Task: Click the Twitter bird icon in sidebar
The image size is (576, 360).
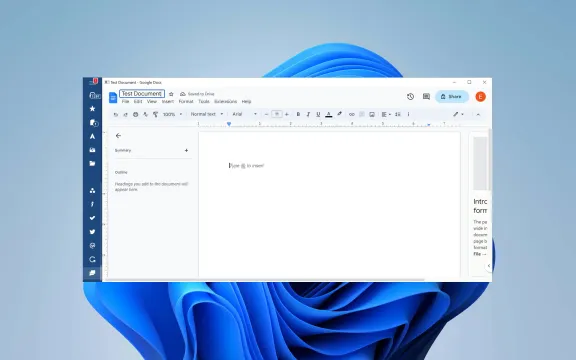Action: (x=93, y=232)
